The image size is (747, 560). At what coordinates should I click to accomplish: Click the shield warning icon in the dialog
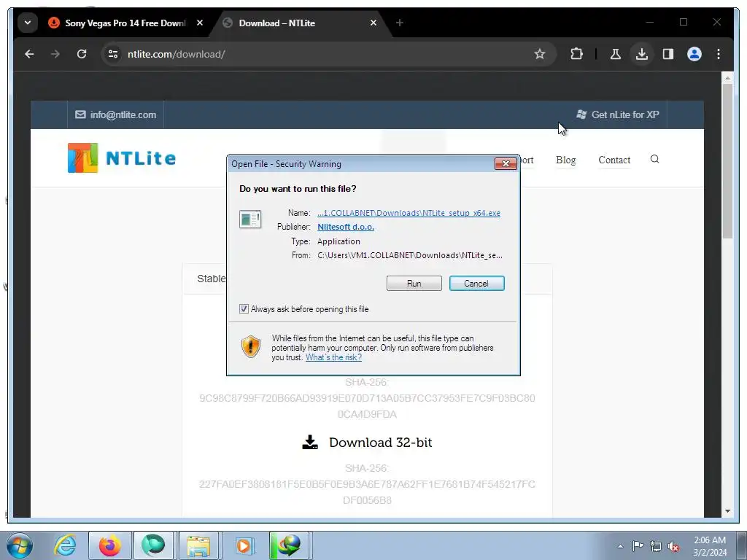251,347
